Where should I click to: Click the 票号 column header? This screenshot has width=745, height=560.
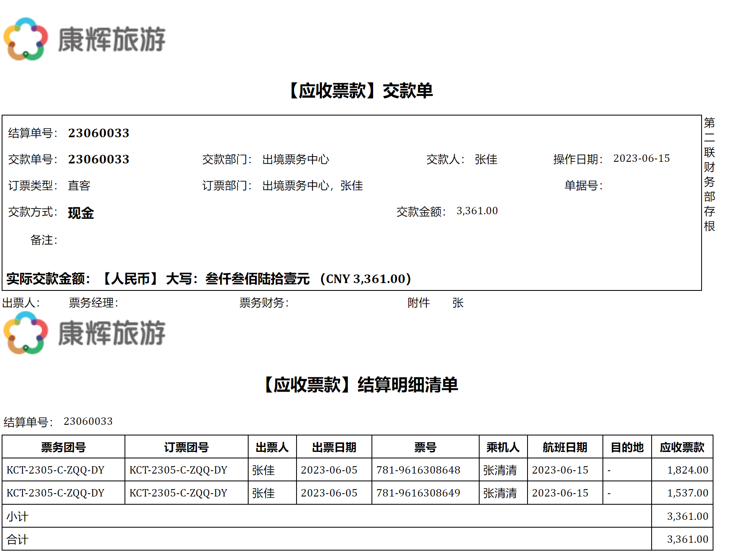coord(425,447)
